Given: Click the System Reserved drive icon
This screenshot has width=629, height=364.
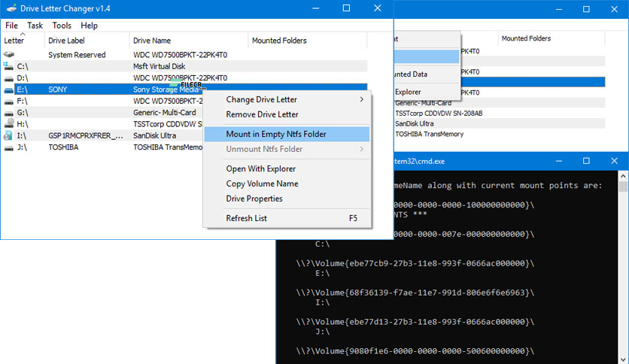Looking at the screenshot, I should point(9,54).
